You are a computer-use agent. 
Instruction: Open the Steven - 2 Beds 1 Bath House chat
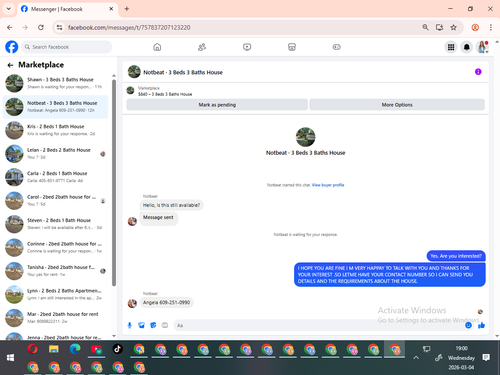pyautogui.click(x=55, y=224)
